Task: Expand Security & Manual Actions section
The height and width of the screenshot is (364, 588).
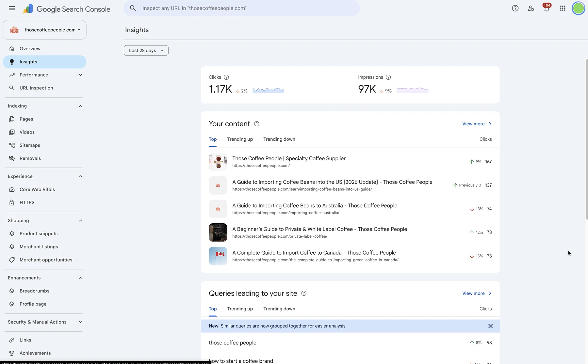Action: [x=80, y=322]
